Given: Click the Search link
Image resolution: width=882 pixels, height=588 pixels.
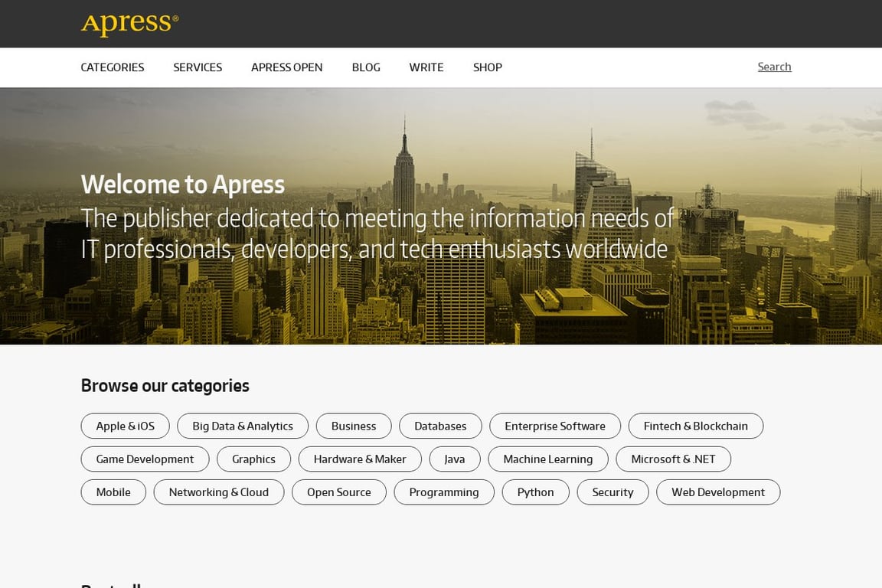Looking at the screenshot, I should (x=775, y=67).
